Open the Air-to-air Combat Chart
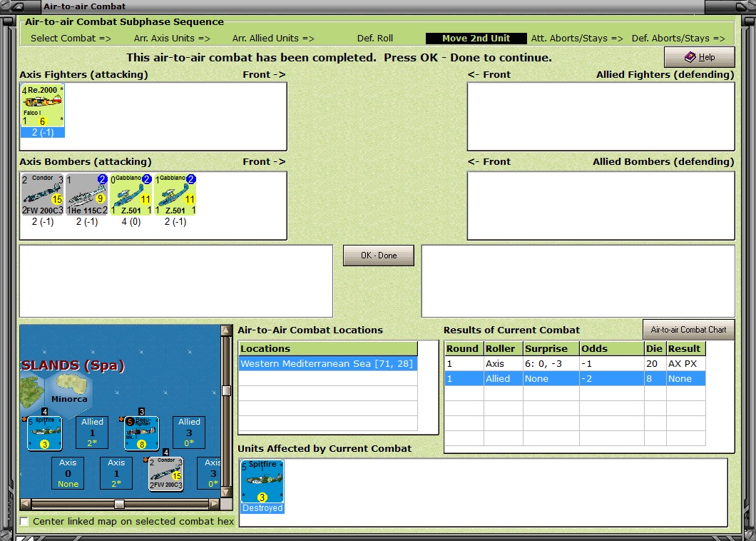The width and height of the screenshot is (756, 541). click(688, 330)
